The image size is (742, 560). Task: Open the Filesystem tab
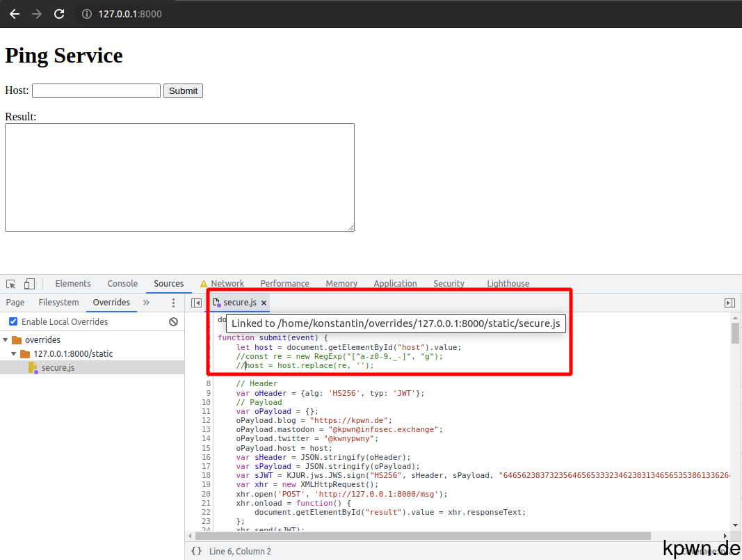tap(58, 303)
